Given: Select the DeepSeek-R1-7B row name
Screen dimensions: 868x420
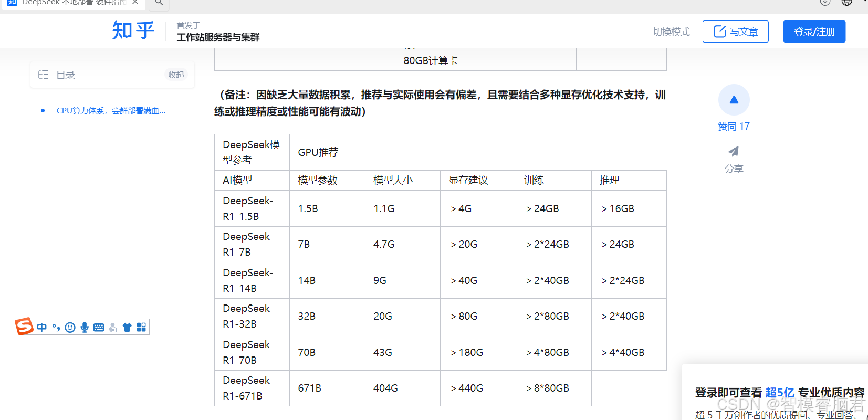Looking at the screenshot, I should [x=248, y=244].
